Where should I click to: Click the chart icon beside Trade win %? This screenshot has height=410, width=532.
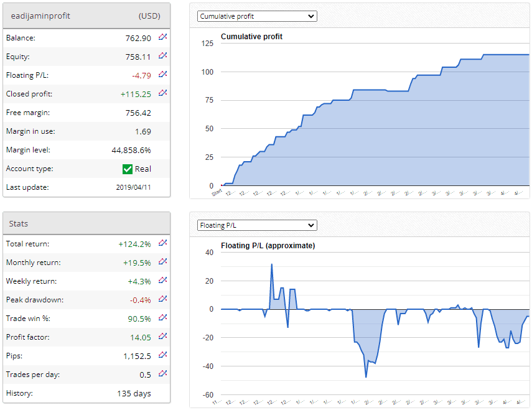[x=162, y=318]
